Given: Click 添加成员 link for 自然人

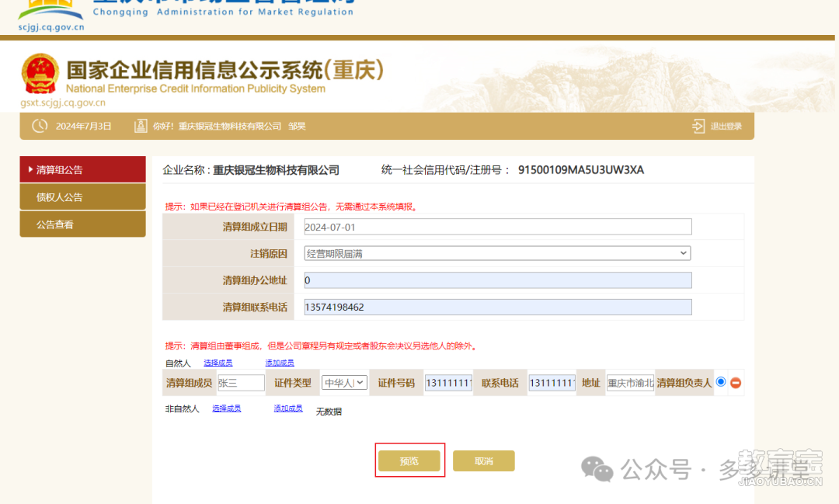Looking at the screenshot, I should [x=280, y=363].
